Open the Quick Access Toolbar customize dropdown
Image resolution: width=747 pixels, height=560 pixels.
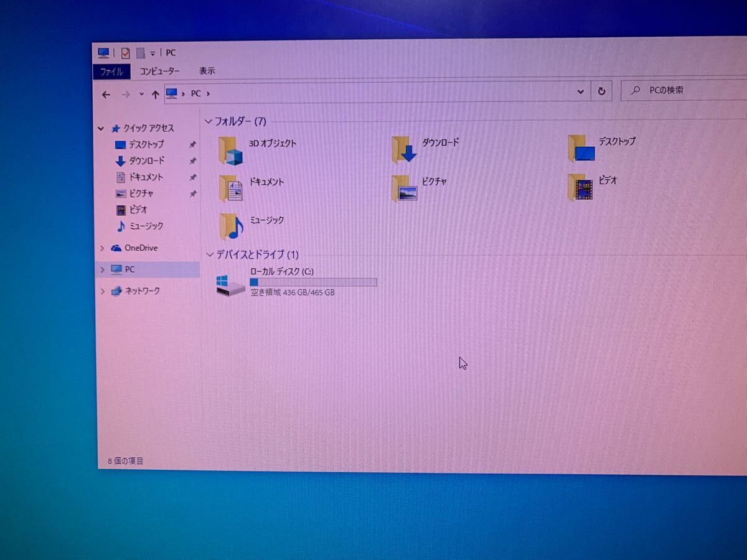point(153,54)
